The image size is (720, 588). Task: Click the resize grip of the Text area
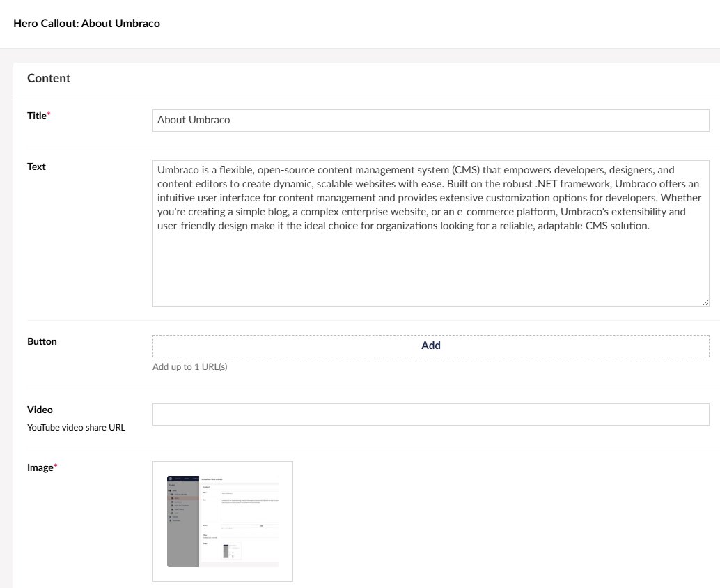pyautogui.click(x=705, y=302)
